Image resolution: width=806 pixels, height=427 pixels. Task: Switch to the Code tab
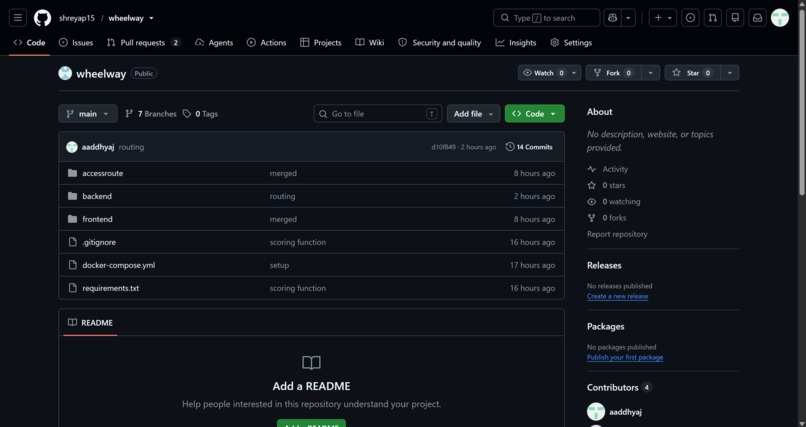(x=29, y=43)
